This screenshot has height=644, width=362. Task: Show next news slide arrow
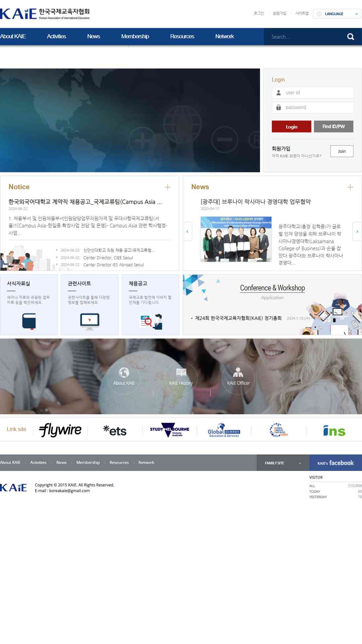click(357, 231)
